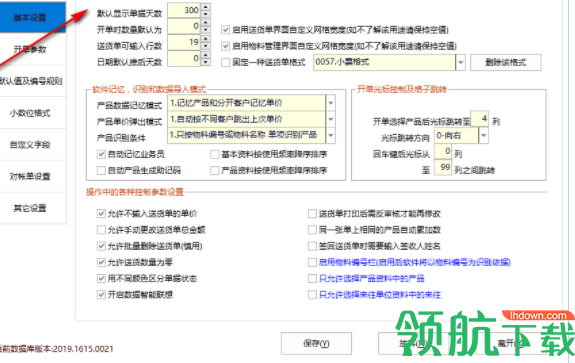
Task: Go to the 小数位格式 tab
Action: pos(32,113)
